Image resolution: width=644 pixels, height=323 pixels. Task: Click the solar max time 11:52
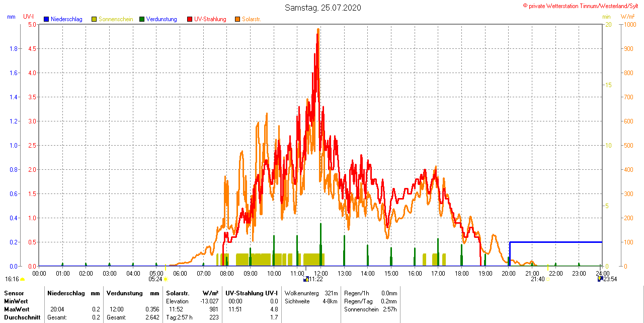(x=176, y=309)
